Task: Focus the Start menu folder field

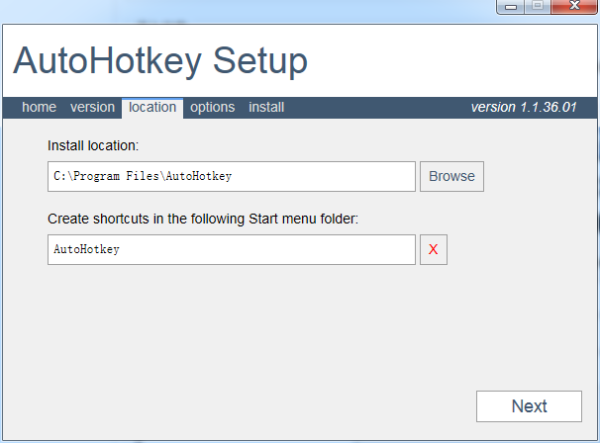Action: tap(232, 249)
